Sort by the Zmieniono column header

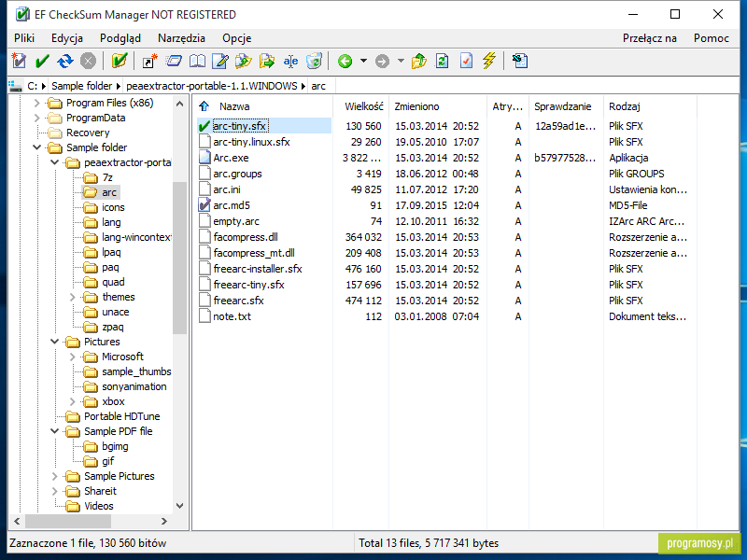coord(416,106)
